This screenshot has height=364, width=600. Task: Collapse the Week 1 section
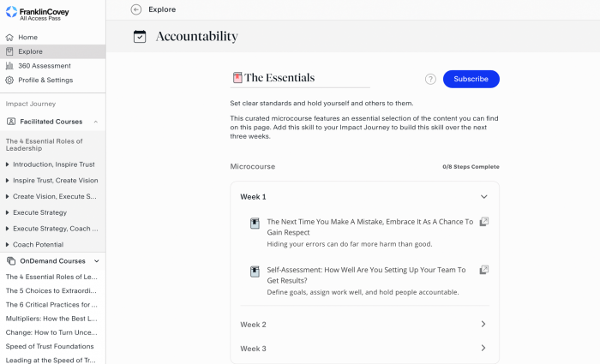pos(483,197)
